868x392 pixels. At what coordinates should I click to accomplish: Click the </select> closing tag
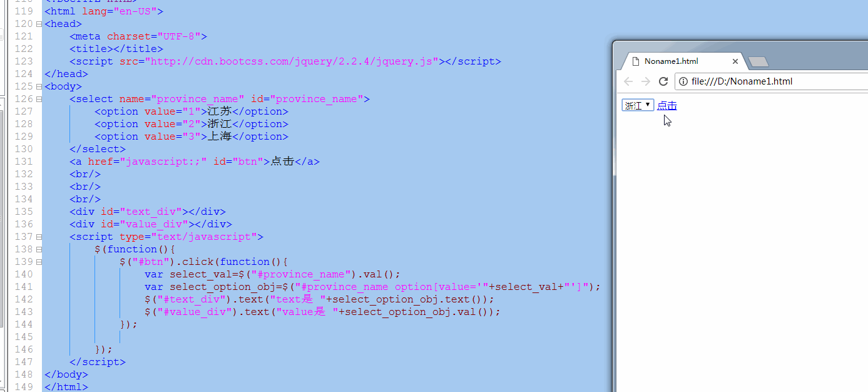click(98, 149)
